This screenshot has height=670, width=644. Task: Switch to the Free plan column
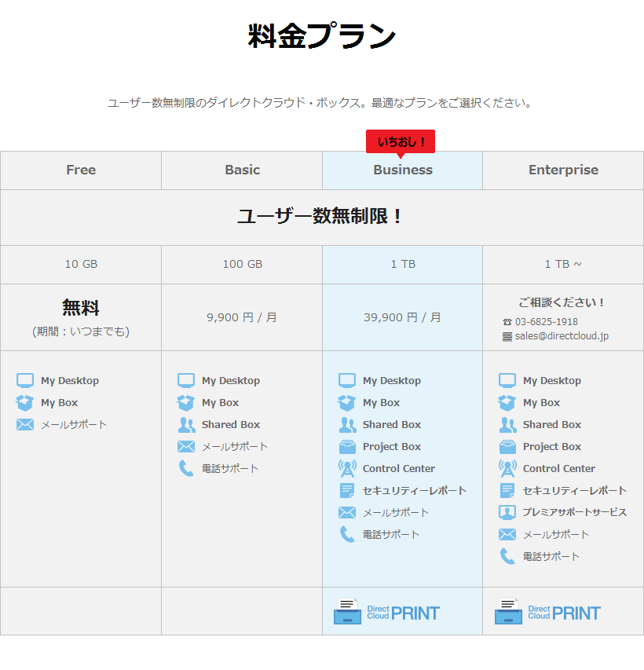pos(81,170)
